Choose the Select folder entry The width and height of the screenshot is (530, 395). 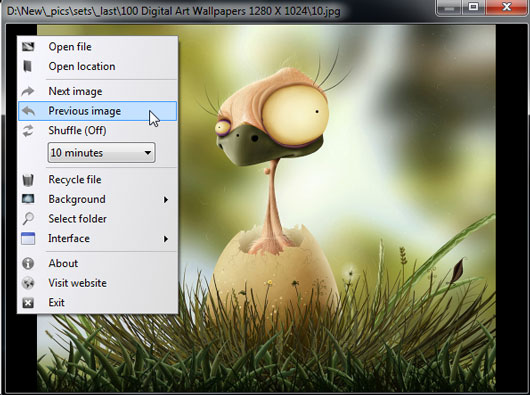pyautogui.click(x=97, y=219)
